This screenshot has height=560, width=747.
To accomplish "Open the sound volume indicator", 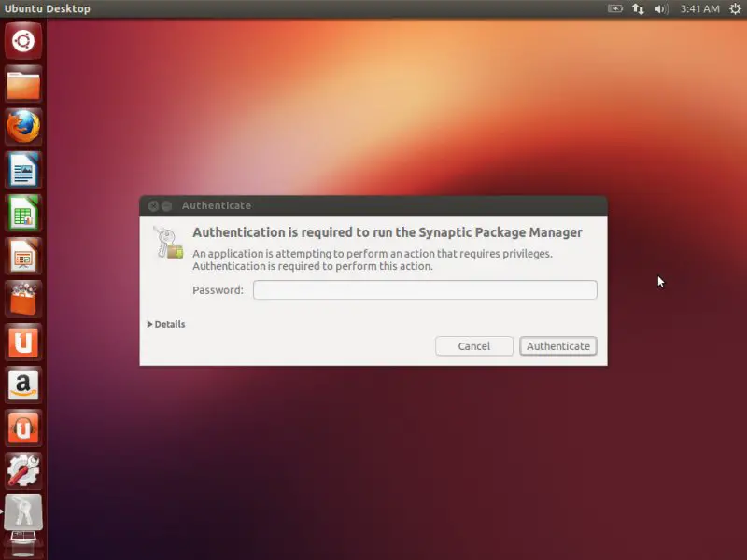I will (x=661, y=8).
